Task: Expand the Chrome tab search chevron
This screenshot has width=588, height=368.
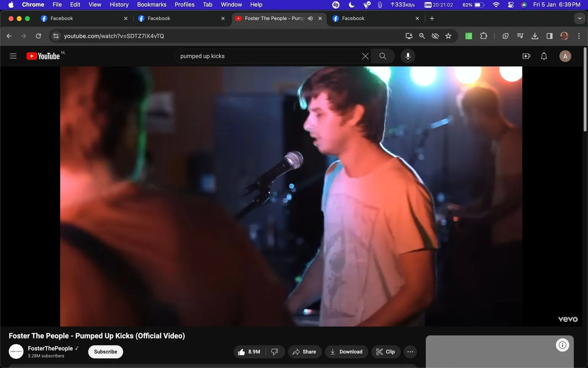Action: [580, 18]
